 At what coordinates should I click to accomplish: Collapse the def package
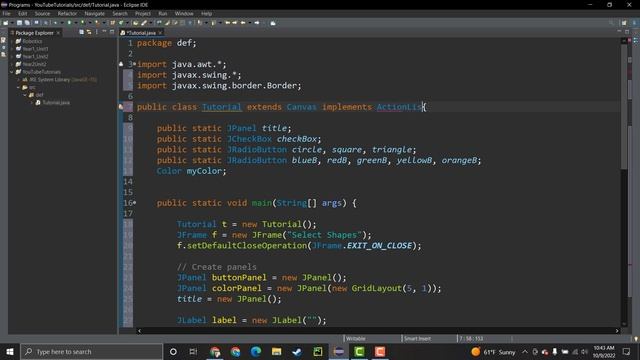(25, 95)
